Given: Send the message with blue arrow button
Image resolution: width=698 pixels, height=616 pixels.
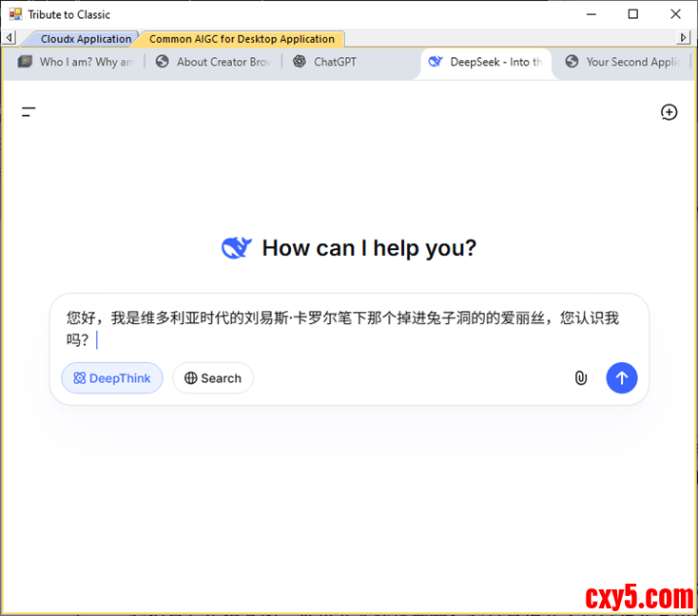Looking at the screenshot, I should pos(621,378).
